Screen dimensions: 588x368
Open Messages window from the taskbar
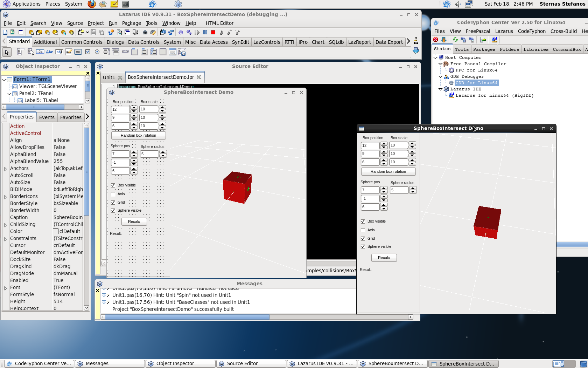coord(110,364)
